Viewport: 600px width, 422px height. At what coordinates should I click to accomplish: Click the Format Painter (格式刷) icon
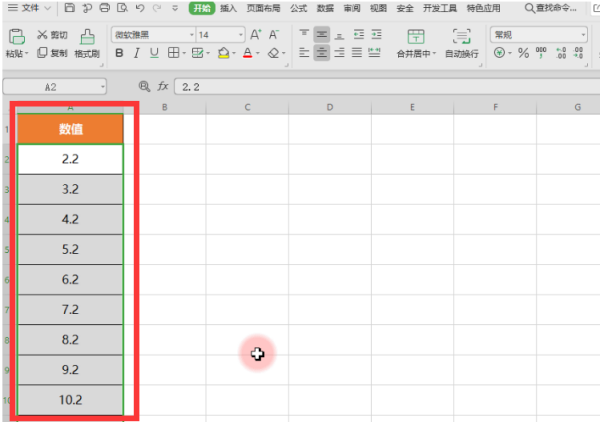coord(87,43)
